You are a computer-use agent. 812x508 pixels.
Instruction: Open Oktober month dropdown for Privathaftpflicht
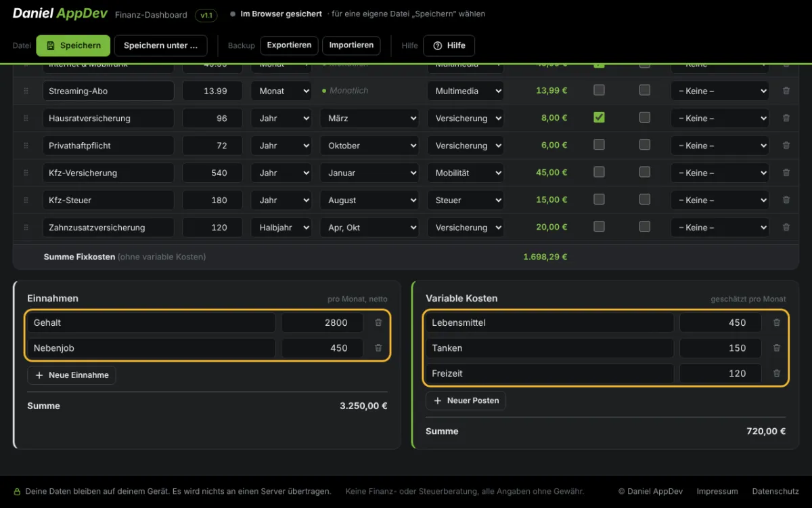pos(369,146)
